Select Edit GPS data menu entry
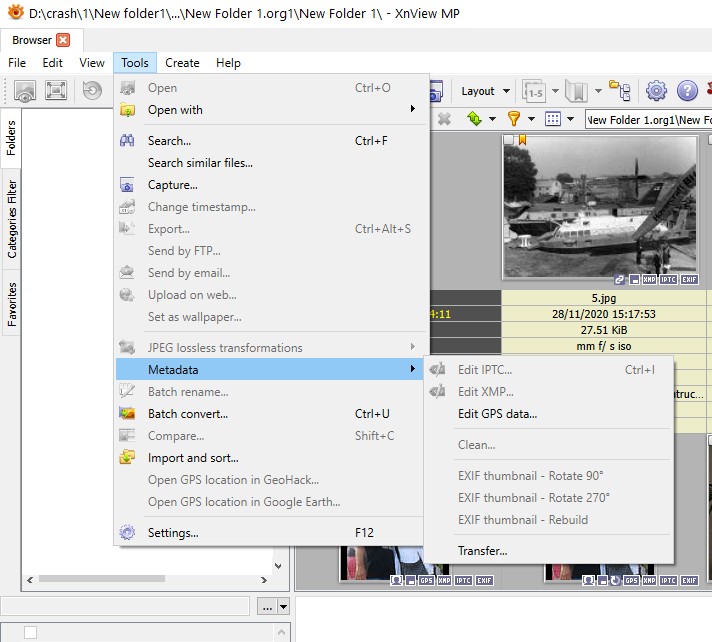712x642 pixels. click(497, 414)
